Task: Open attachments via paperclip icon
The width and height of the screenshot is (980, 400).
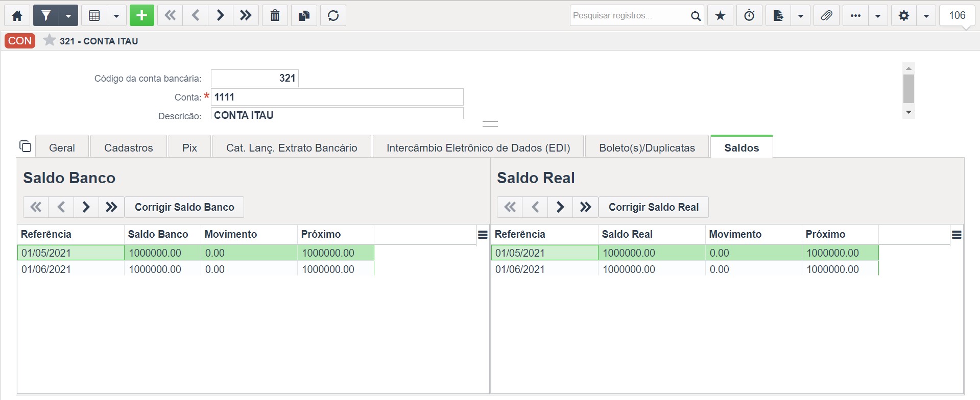Action: [x=826, y=15]
